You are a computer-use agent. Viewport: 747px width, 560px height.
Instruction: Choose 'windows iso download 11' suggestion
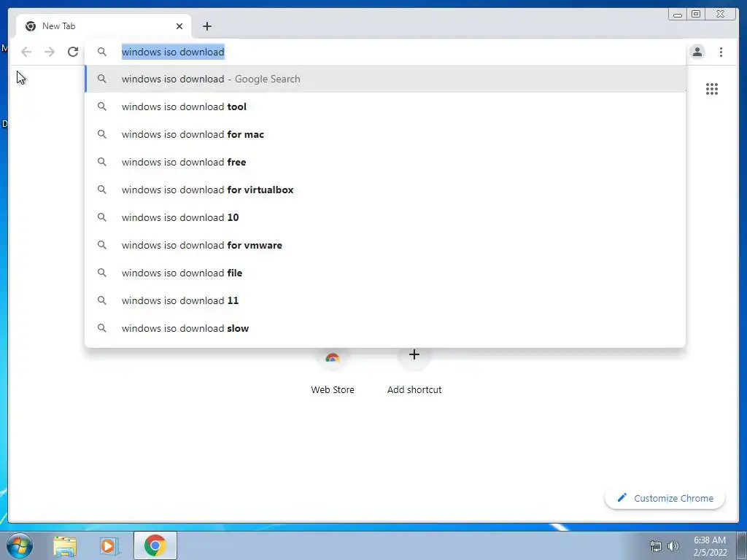[x=385, y=300]
